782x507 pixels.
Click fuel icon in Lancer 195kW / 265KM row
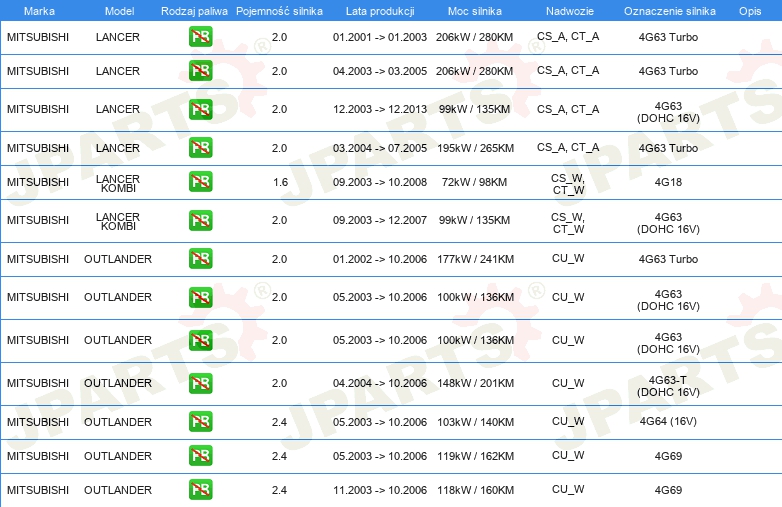coord(200,148)
